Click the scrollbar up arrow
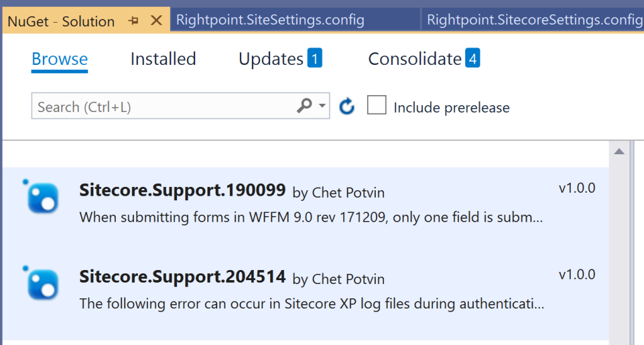This screenshot has height=345, width=644. click(619, 152)
